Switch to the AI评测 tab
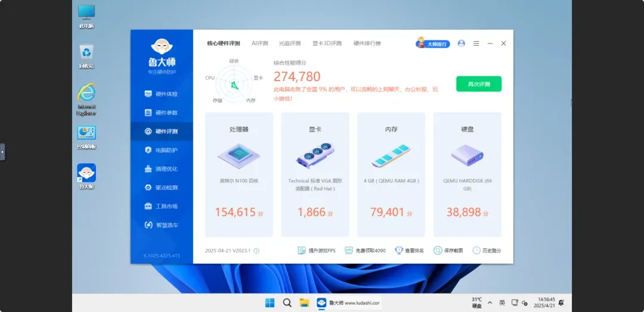 click(259, 43)
